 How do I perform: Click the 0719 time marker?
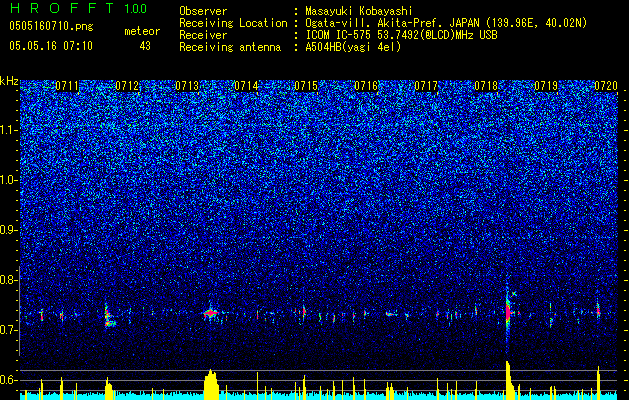pos(546,86)
